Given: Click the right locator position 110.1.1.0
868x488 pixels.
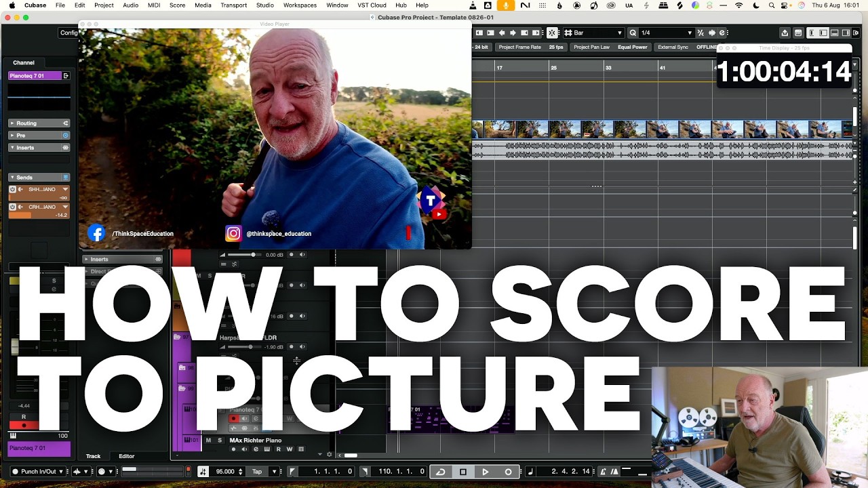Looking at the screenshot, I should coord(401,472).
